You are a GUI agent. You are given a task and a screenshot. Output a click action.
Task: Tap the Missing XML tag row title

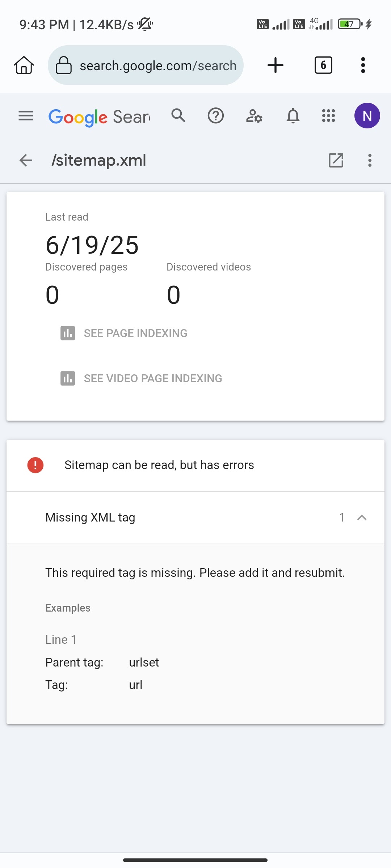click(90, 518)
